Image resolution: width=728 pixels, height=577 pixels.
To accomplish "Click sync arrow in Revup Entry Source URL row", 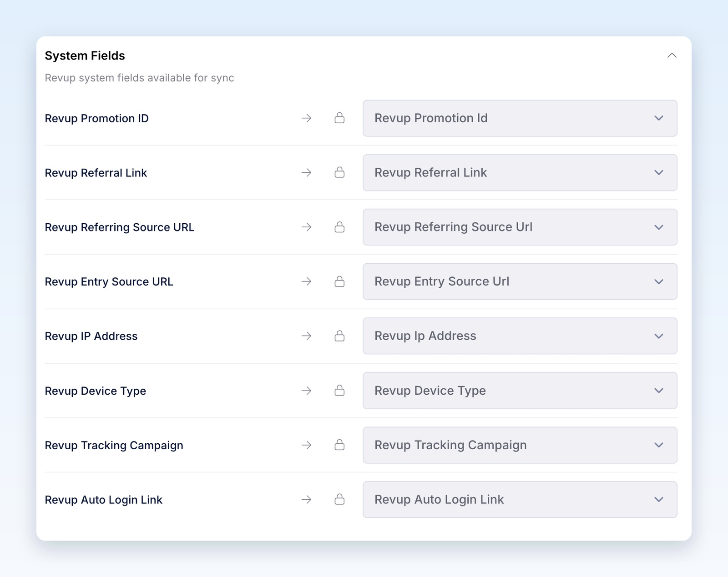I will [x=307, y=281].
